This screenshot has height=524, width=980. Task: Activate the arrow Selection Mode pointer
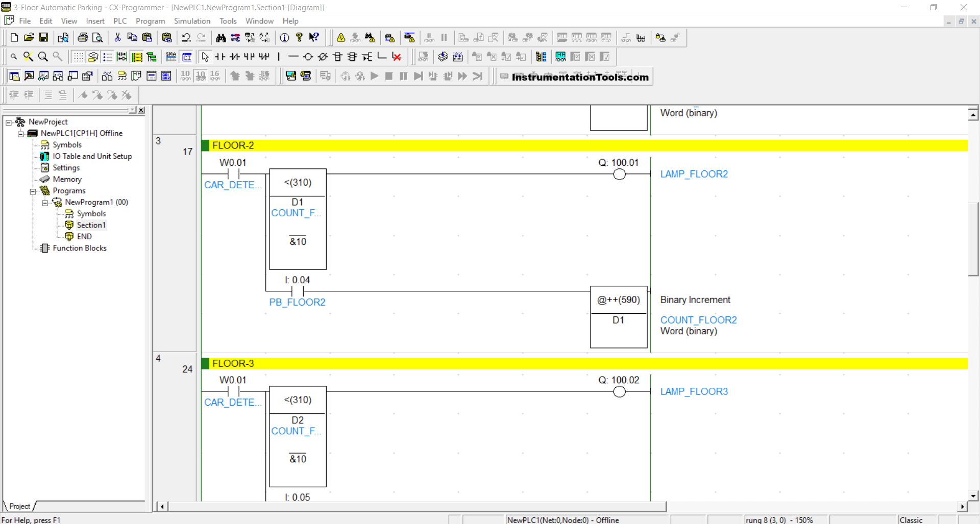click(205, 57)
